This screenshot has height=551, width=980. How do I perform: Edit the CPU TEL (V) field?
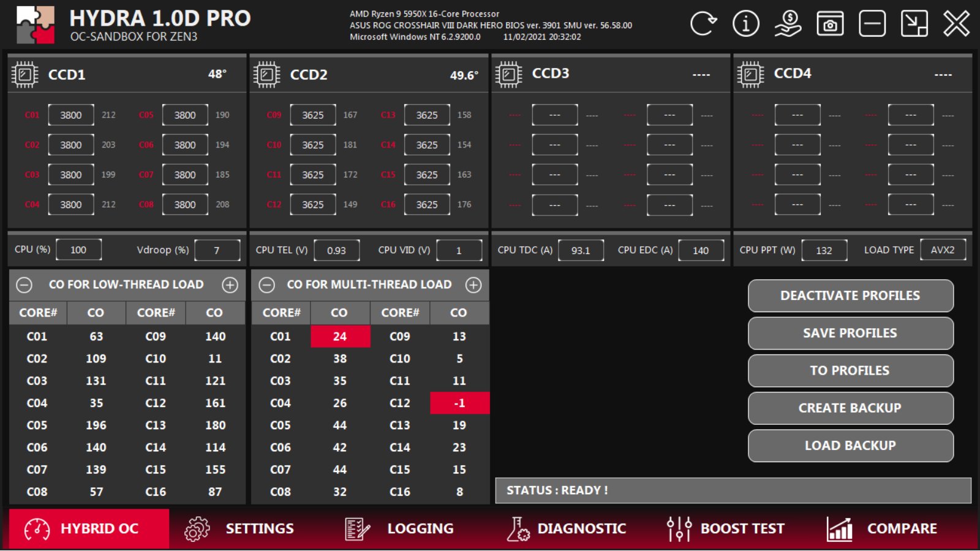(x=336, y=250)
